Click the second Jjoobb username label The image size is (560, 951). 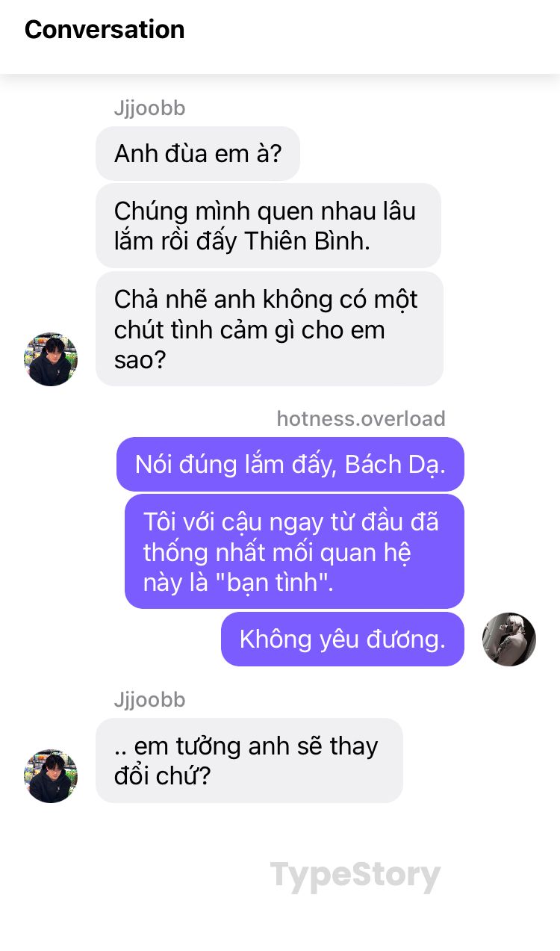(x=149, y=700)
